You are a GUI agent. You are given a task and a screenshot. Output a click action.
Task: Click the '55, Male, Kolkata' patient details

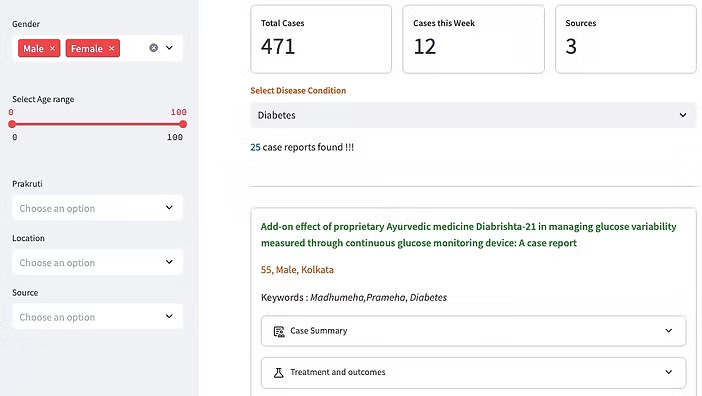click(297, 270)
